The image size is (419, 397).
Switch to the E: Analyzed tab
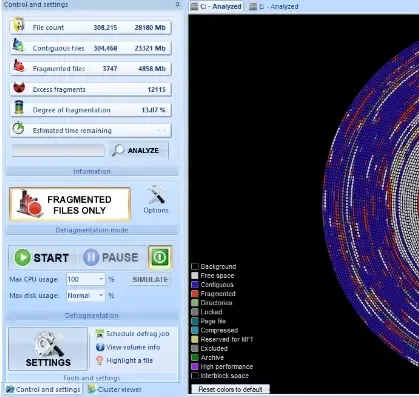(274, 6)
